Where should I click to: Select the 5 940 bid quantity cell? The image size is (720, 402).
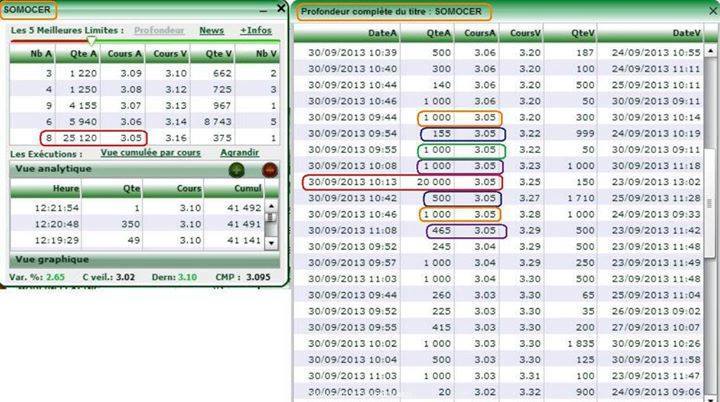point(83,122)
